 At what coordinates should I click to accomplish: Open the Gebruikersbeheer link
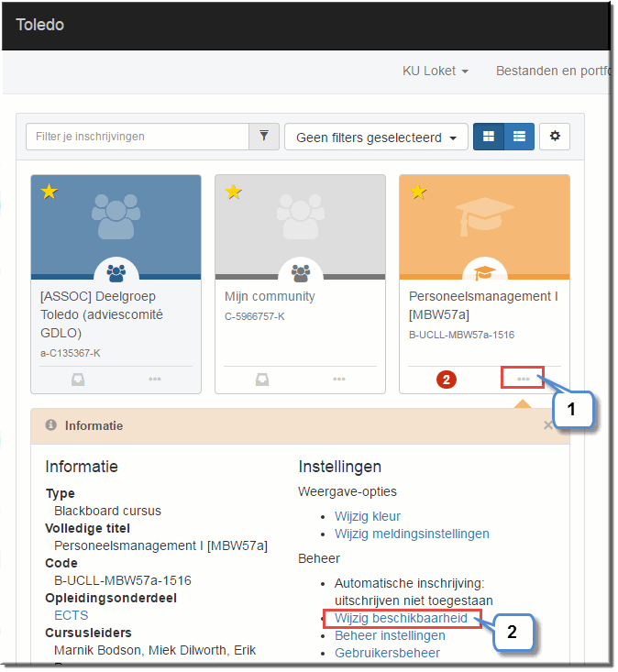point(388,653)
